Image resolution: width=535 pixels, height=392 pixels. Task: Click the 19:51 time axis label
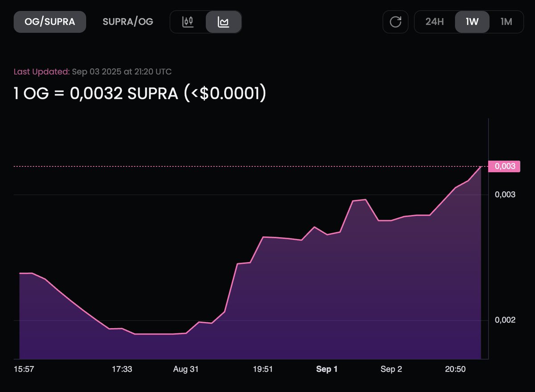point(263,369)
